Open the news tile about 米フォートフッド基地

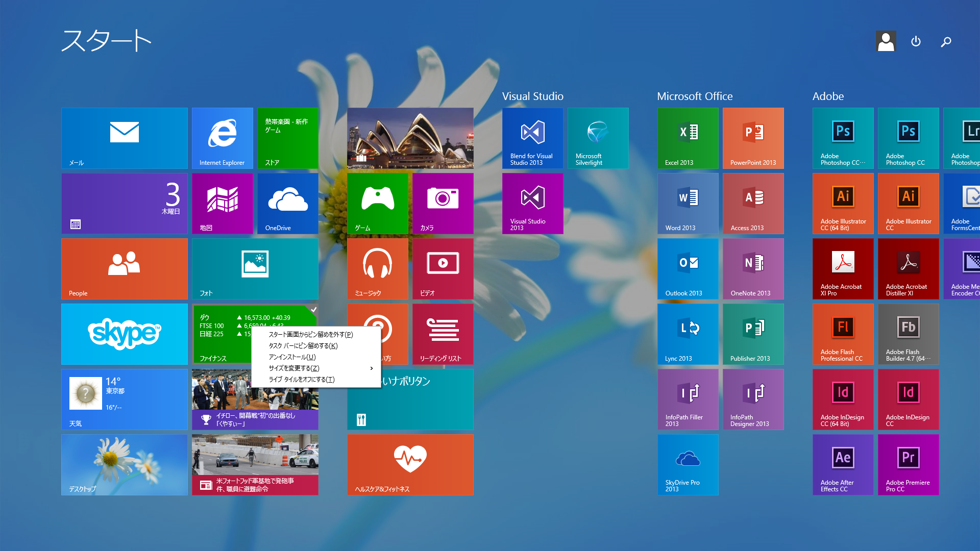pyautogui.click(x=255, y=465)
